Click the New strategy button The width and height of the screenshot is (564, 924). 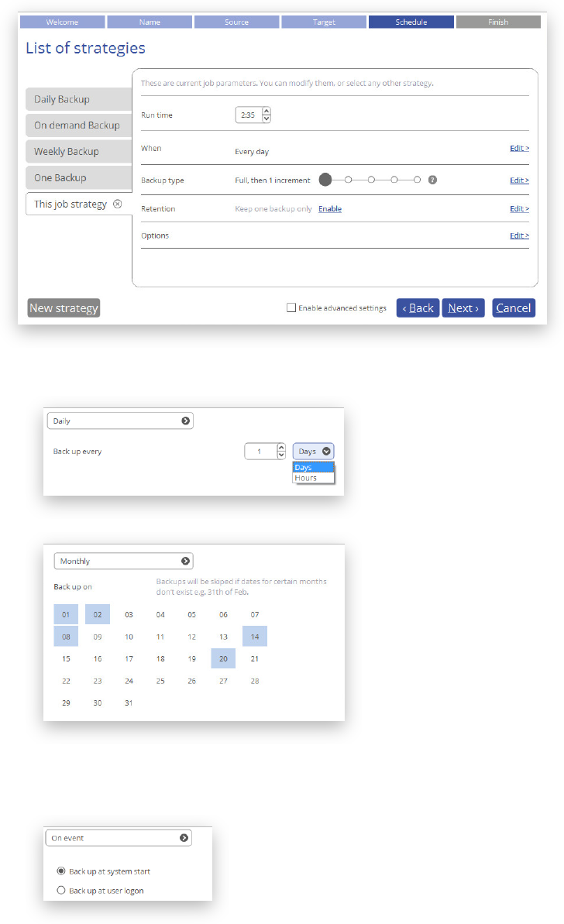point(64,308)
